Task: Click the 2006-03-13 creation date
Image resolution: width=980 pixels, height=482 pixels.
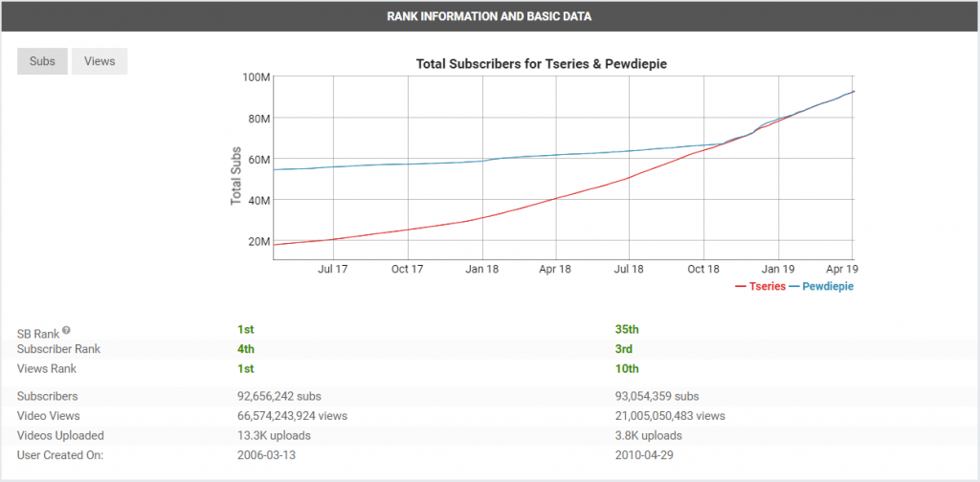Action: (x=266, y=455)
